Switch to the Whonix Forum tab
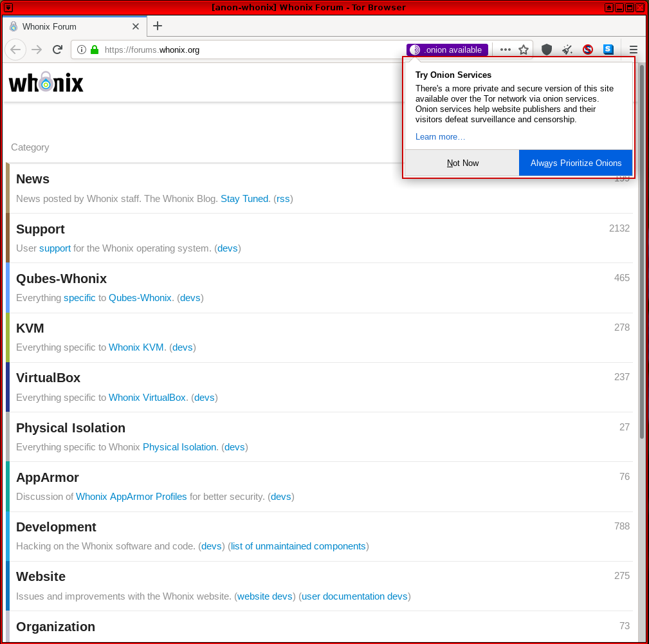This screenshot has width=649, height=644. 71,26
